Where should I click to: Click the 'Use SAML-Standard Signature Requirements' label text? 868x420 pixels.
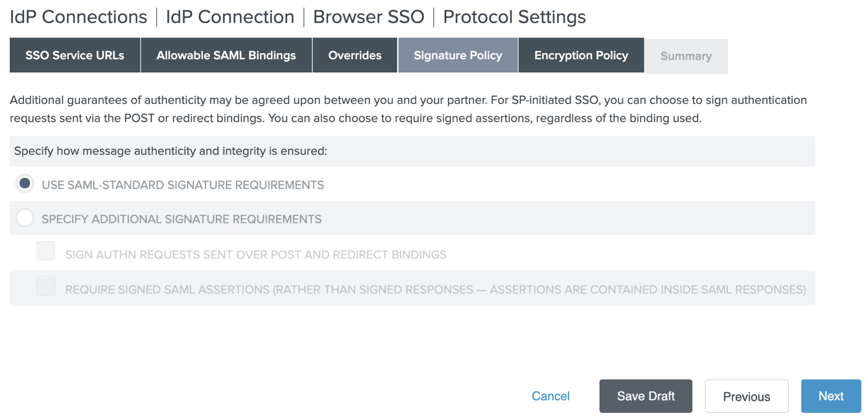(183, 185)
